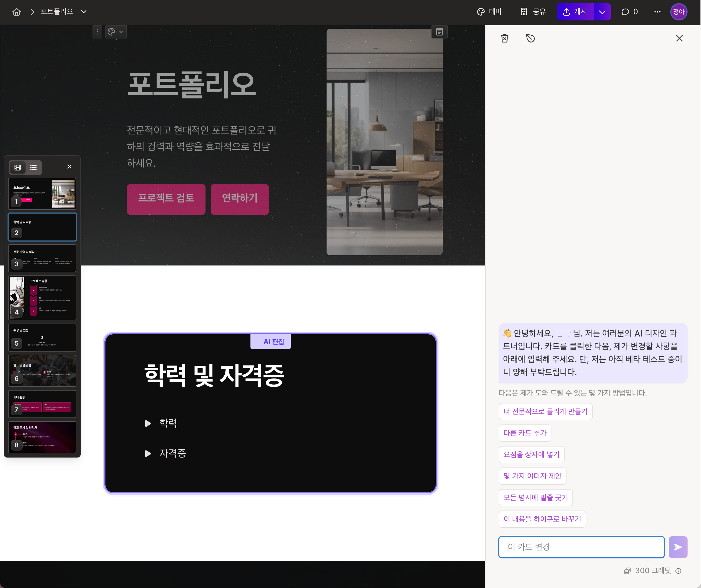Screen dimensions: 701x588
Task: Go to the home icon in breadcrumb
Action: coord(16,12)
